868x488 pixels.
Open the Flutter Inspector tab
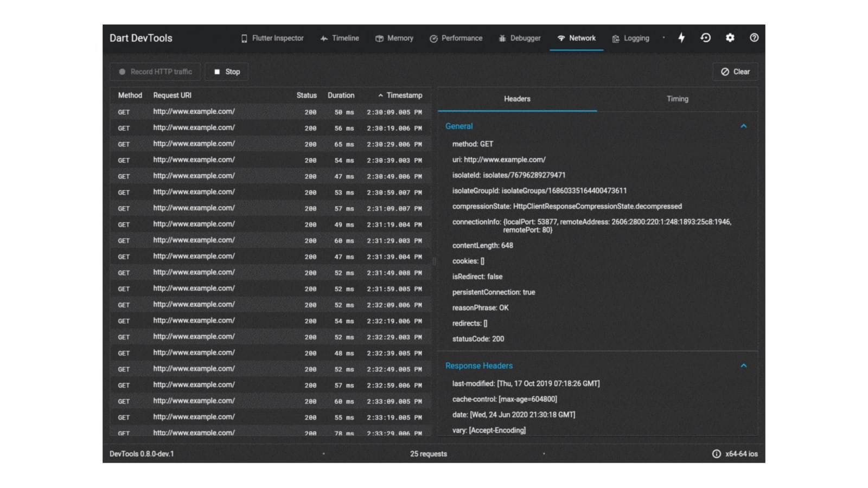coord(272,38)
